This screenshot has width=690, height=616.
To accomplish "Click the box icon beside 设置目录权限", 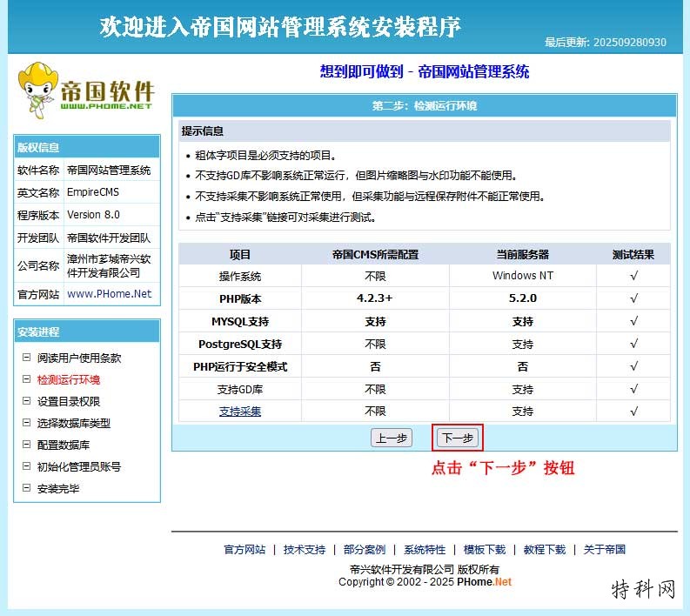I will coord(26,401).
